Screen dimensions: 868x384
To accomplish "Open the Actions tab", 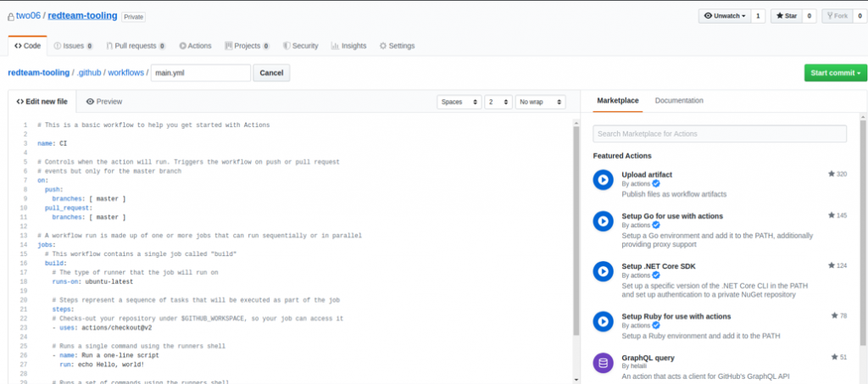I will pos(196,46).
